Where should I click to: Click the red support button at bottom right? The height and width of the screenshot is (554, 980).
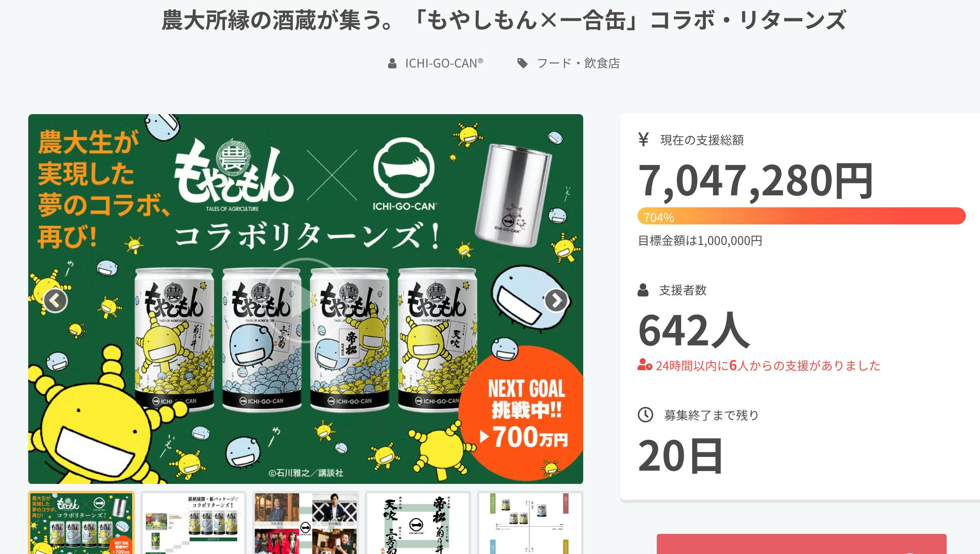click(x=801, y=544)
